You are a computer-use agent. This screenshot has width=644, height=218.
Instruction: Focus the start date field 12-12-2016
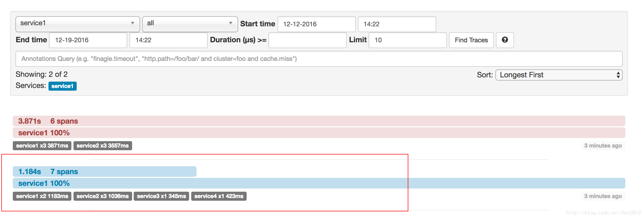317,24
